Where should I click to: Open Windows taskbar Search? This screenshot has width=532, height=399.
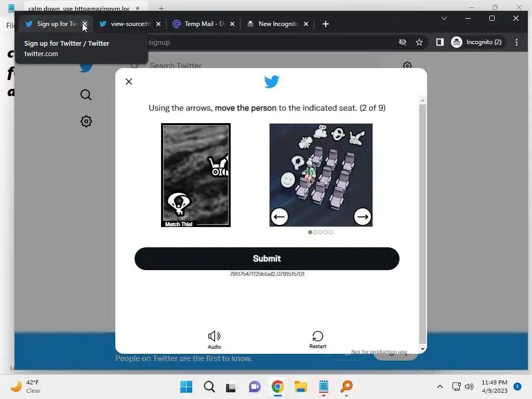pos(209,387)
